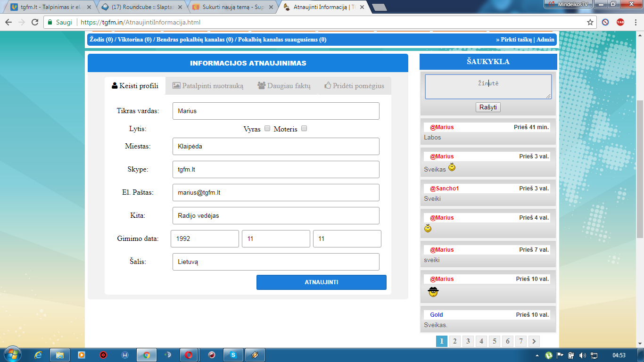Image resolution: width=644 pixels, height=362 pixels.
Task: Go to shoutbox page 3
Action: pos(468,341)
